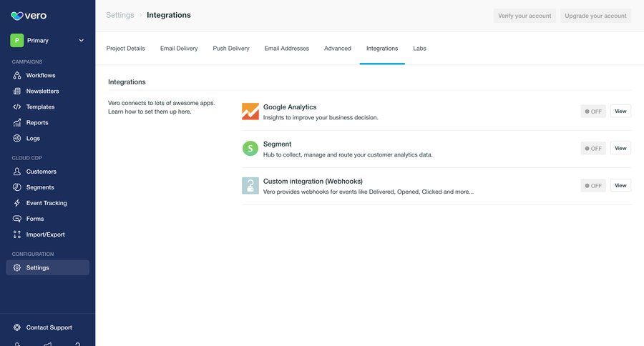644x346 pixels.
Task: Select the Advanced tab
Action: pos(338,49)
